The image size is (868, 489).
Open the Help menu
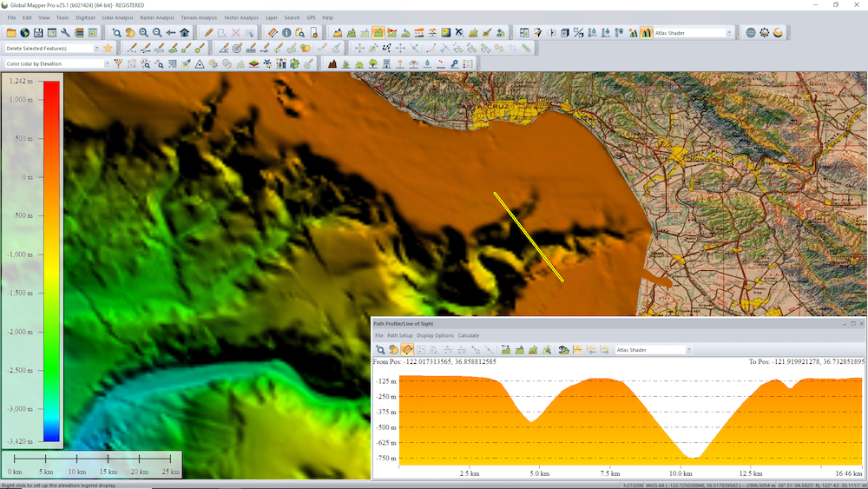328,17
